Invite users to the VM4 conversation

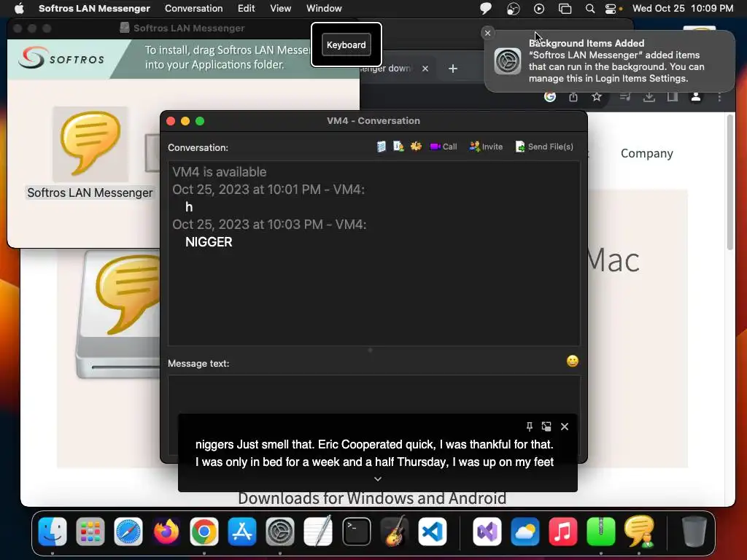486,147
